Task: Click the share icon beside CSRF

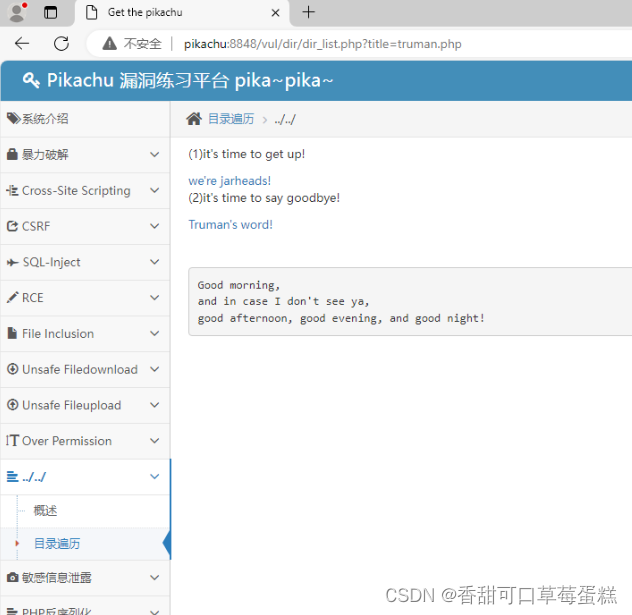Action: click(12, 226)
